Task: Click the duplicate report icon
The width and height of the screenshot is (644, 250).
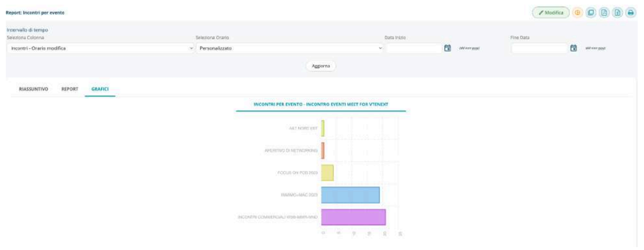Action: [591, 13]
